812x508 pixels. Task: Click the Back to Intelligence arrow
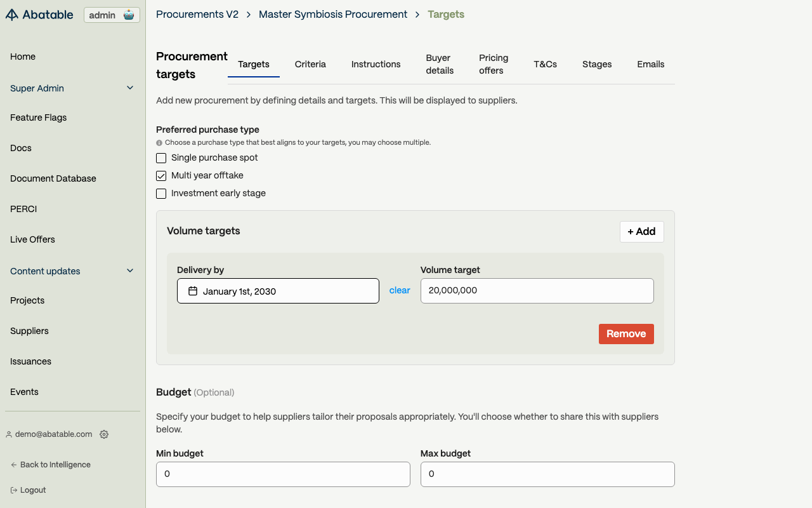[x=14, y=465]
